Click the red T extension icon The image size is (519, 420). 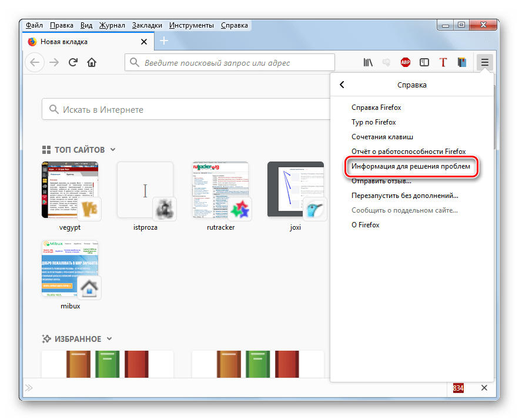(x=443, y=62)
